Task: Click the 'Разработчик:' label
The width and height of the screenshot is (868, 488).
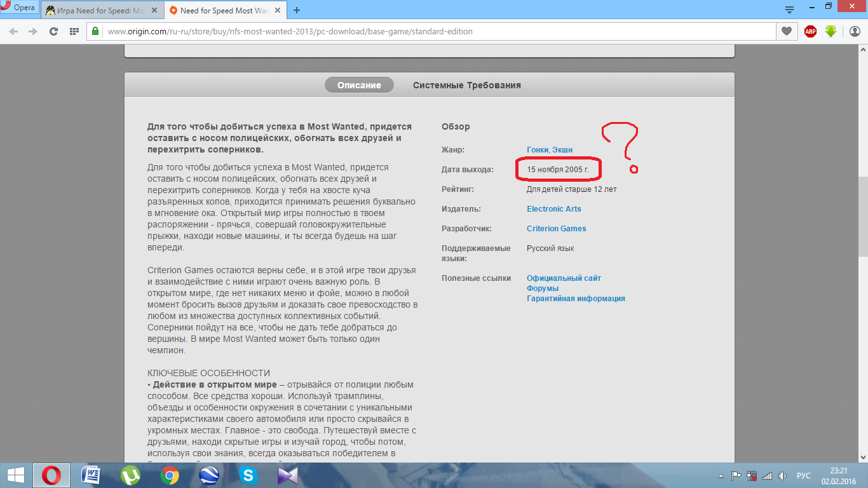Action: (x=466, y=229)
